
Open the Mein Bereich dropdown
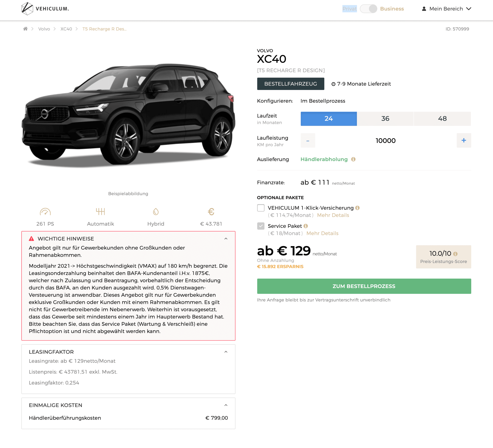(x=446, y=9)
